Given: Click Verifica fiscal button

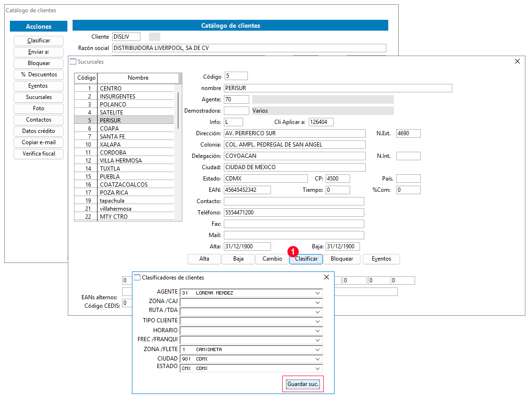Looking at the screenshot, I should click(x=39, y=154).
